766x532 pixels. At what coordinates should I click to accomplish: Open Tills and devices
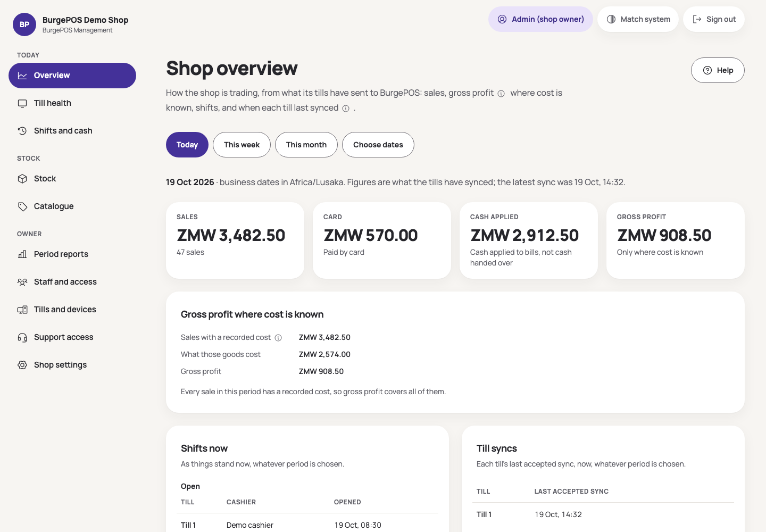tap(72, 310)
